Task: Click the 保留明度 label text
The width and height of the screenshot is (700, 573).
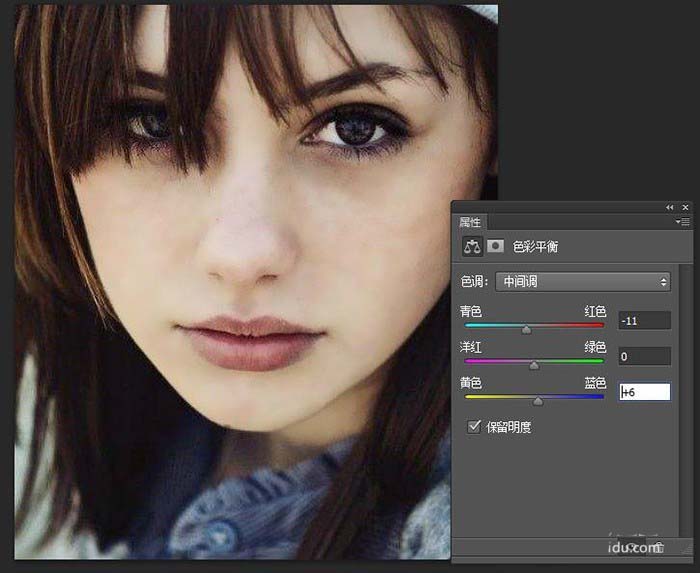Action: (510, 427)
